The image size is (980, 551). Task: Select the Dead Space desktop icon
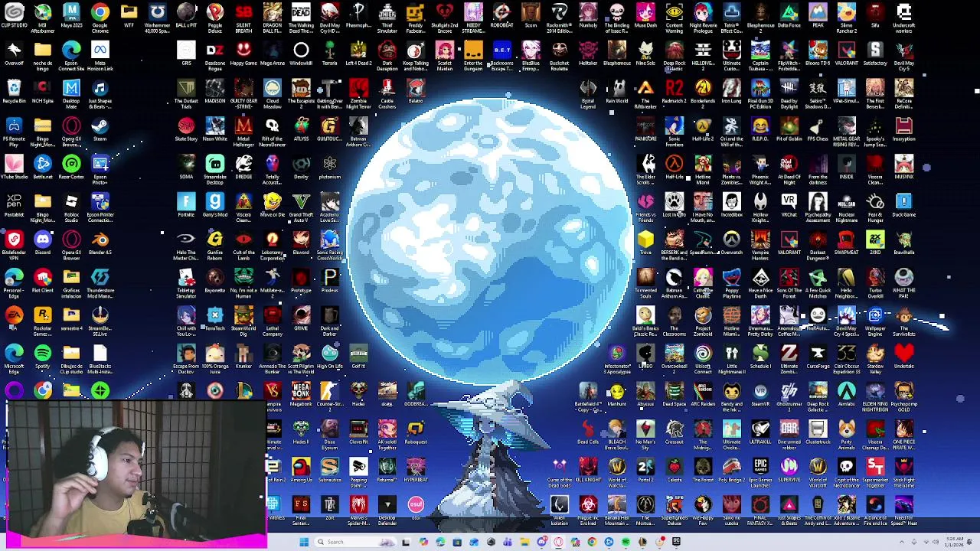click(675, 396)
